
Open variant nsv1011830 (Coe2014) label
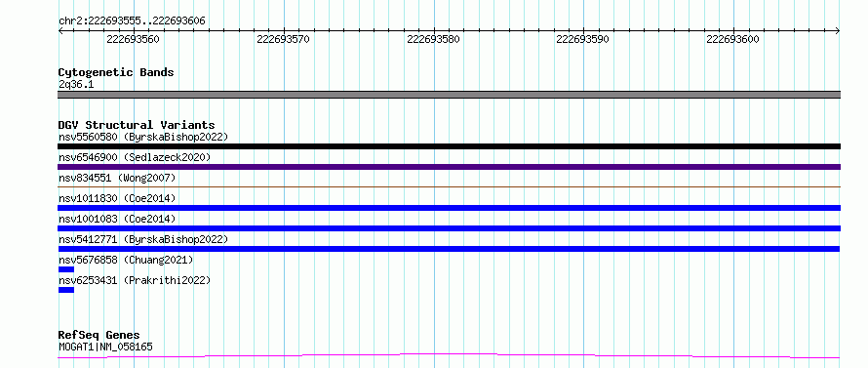tap(117, 198)
